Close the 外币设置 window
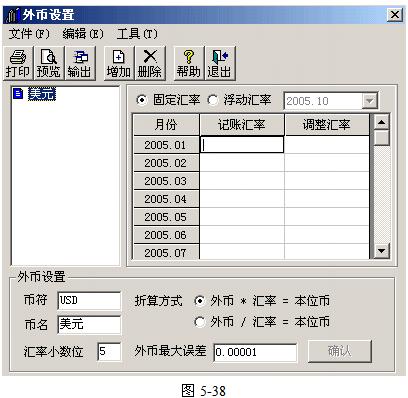Viewport: 408px width, 398px height. pos(395,15)
